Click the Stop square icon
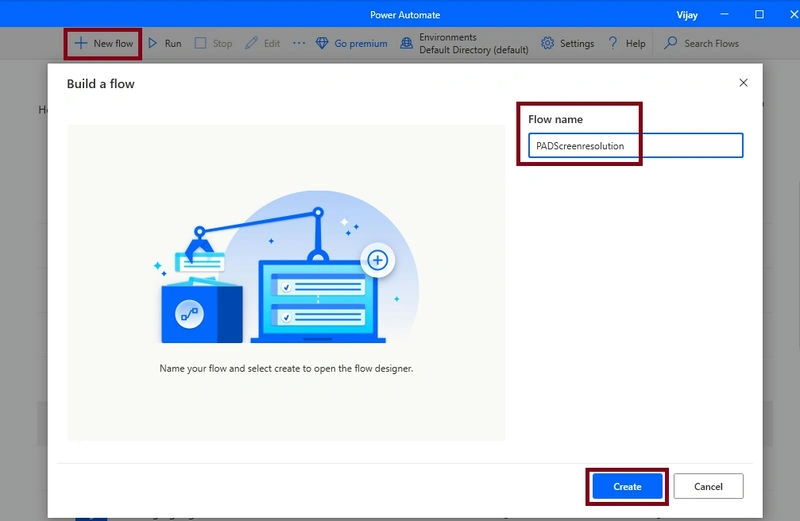800x521 pixels. 201,43
